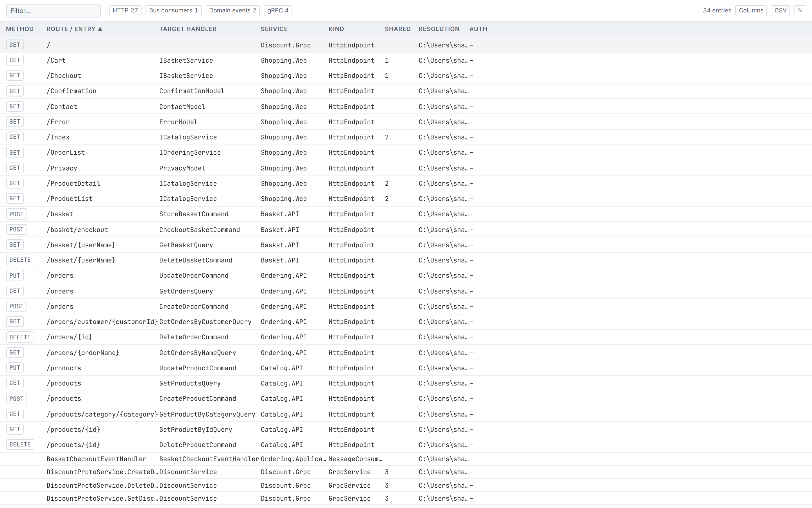The height and width of the screenshot is (508, 812).
Task: Click the PUT badge on /orders row
Action: [x=15, y=275]
